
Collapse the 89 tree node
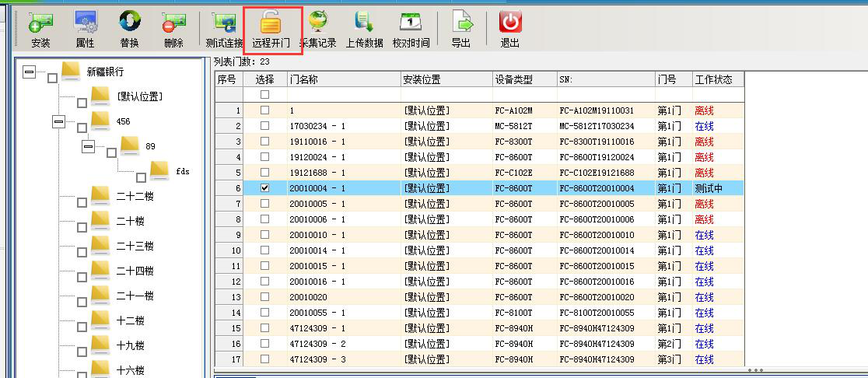88,146
